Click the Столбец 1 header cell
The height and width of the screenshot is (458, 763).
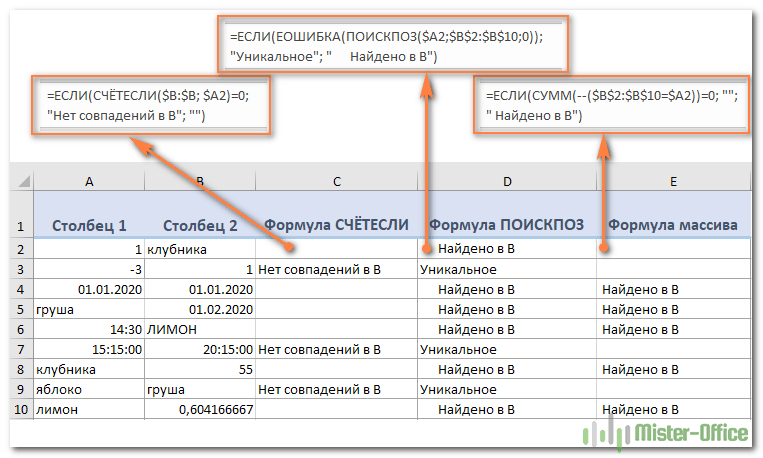[x=89, y=215]
